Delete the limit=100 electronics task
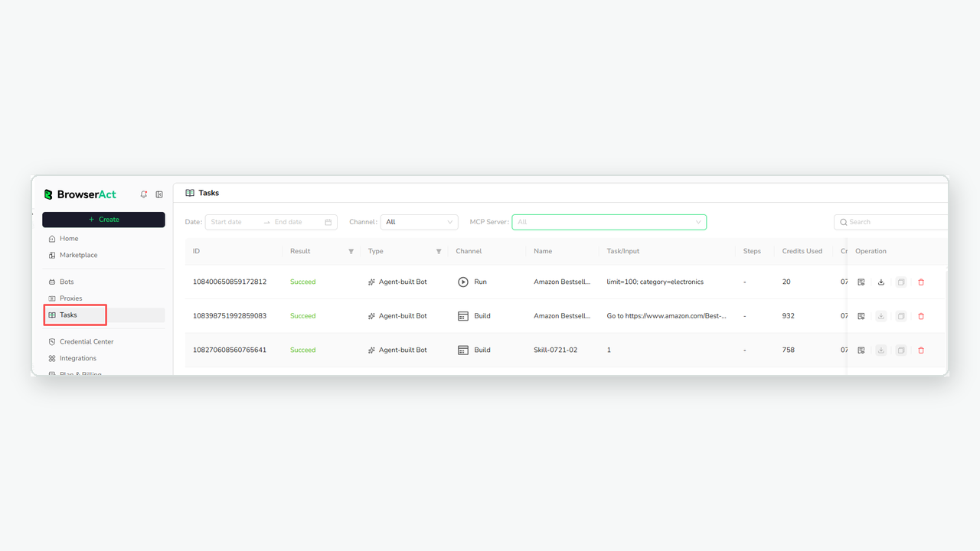980x551 pixels. point(921,282)
